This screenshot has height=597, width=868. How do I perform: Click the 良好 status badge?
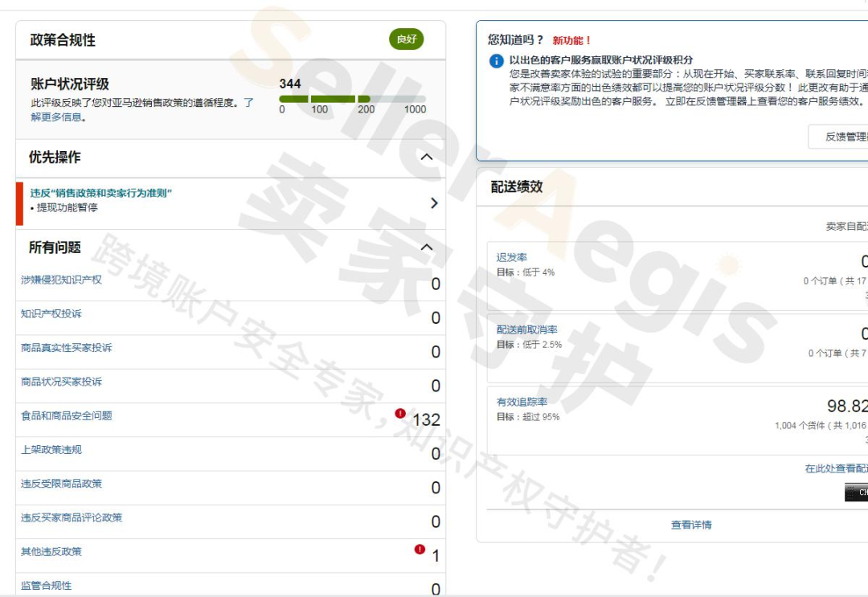(407, 39)
